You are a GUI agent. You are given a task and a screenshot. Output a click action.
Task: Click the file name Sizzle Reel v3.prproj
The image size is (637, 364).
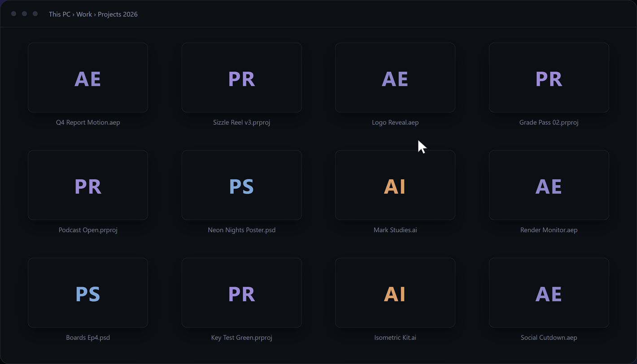click(x=242, y=122)
